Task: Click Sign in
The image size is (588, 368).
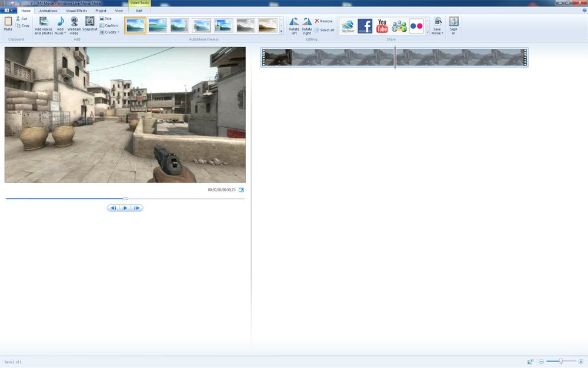Action: tap(453, 25)
